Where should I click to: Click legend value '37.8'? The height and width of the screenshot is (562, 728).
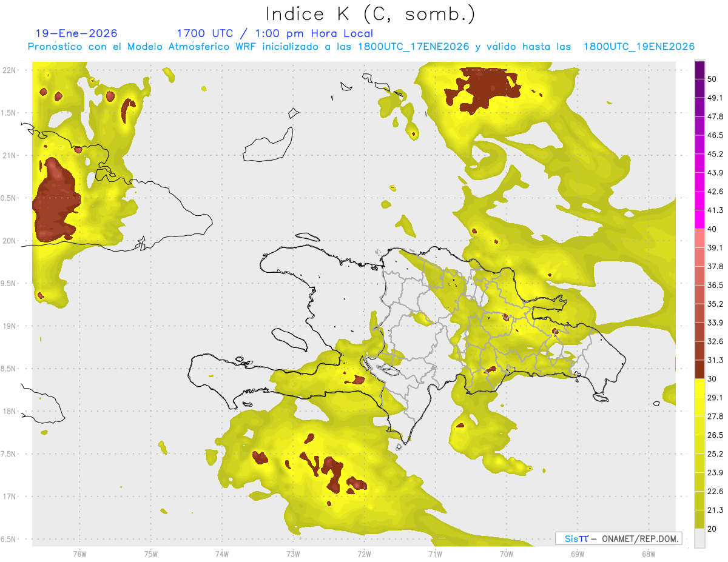715,267
